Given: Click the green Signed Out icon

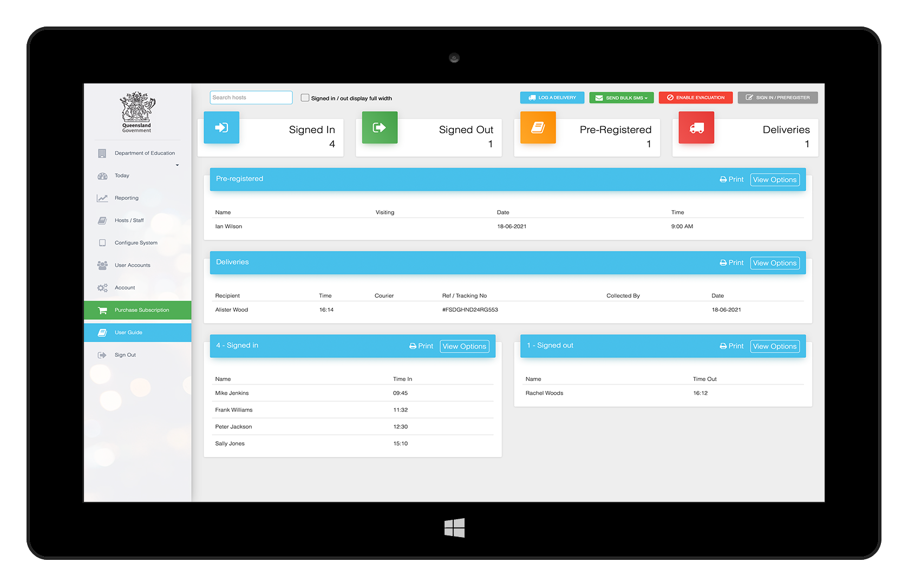Looking at the screenshot, I should coord(379,127).
